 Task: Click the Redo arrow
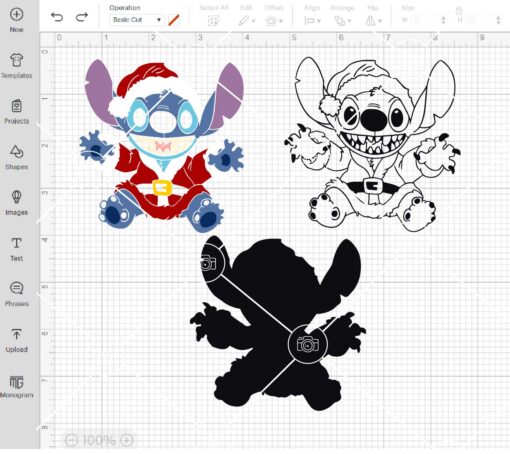click(x=82, y=17)
